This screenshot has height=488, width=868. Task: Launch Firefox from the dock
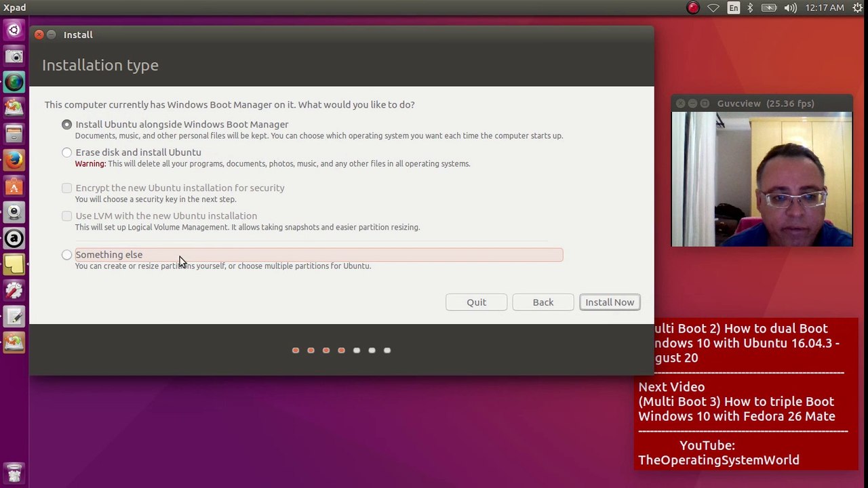14,160
